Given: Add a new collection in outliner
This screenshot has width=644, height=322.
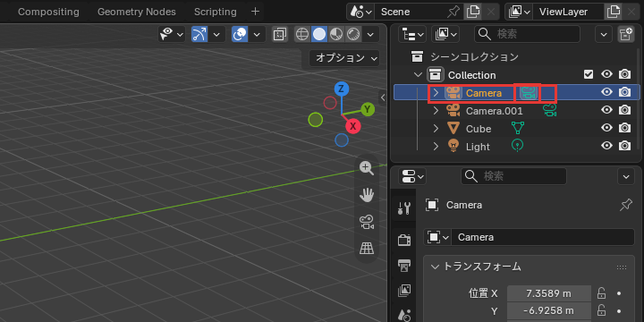Looking at the screenshot, I should pyautogui.click(x=625, y=35).
